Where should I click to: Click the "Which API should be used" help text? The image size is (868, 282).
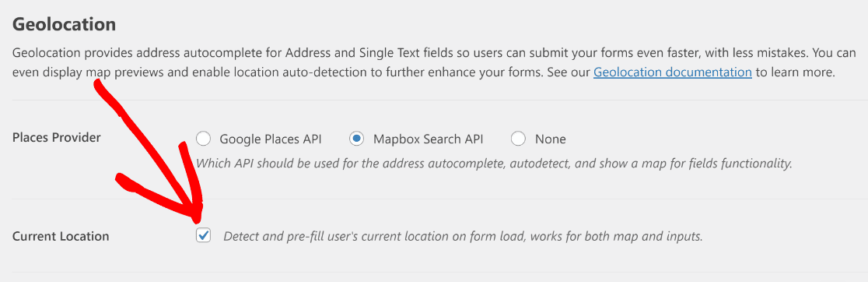point(495,164)
